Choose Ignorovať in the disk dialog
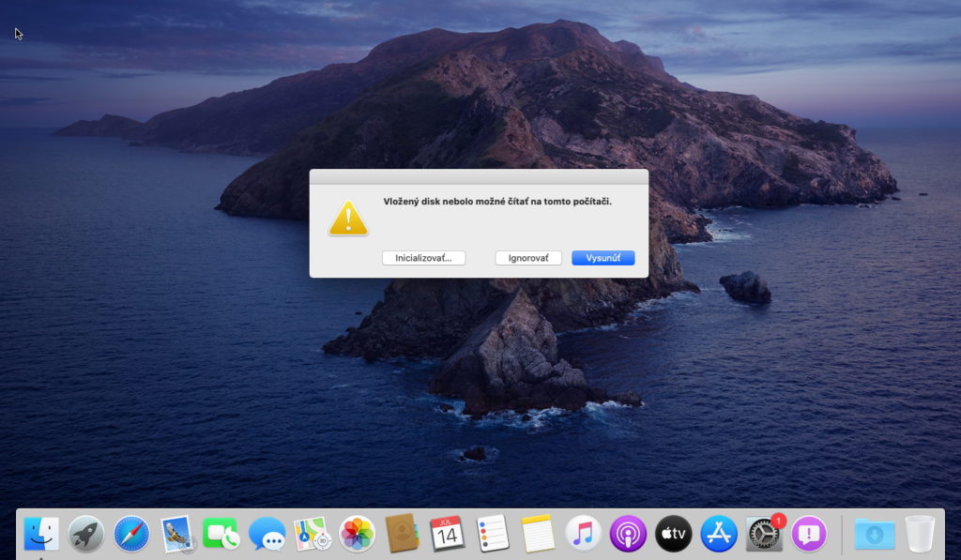The image size is (961, 560). pyautogui.click(x=528, y=258)
